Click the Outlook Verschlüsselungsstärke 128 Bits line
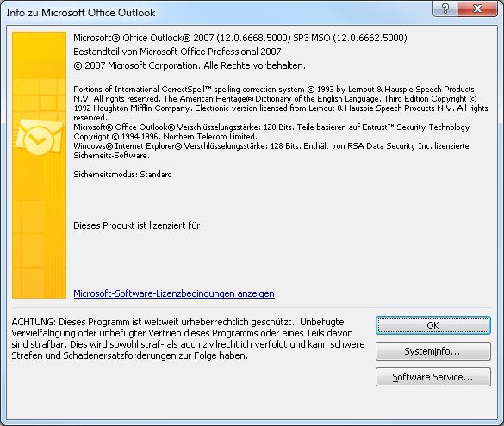504x426 pixels. tap(271, 132)
